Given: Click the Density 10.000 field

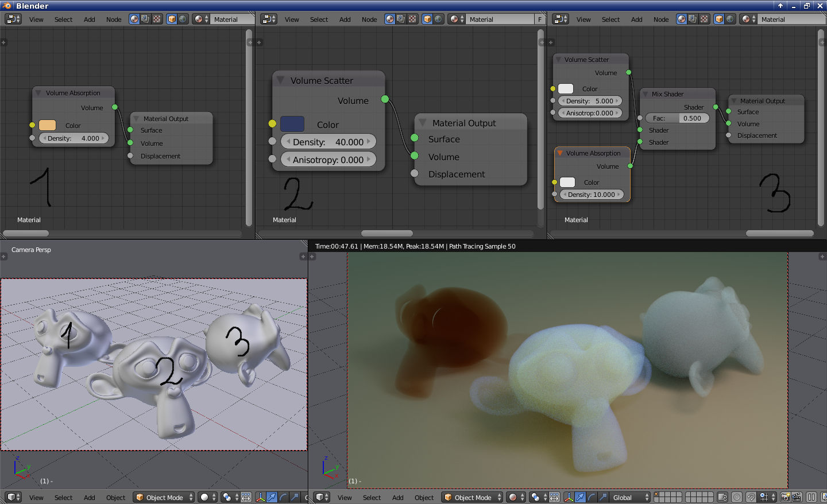Looking at the screenshot, I should 592,195.
